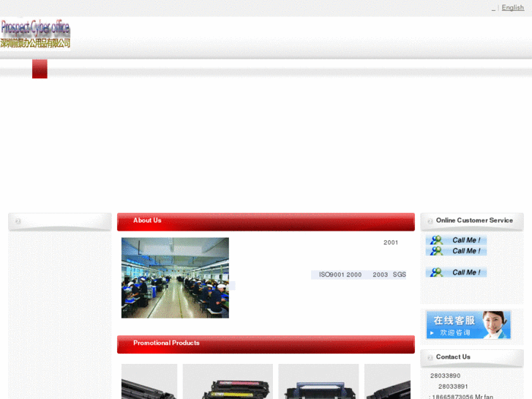Click the year 2001 text

tap(391, 242)
